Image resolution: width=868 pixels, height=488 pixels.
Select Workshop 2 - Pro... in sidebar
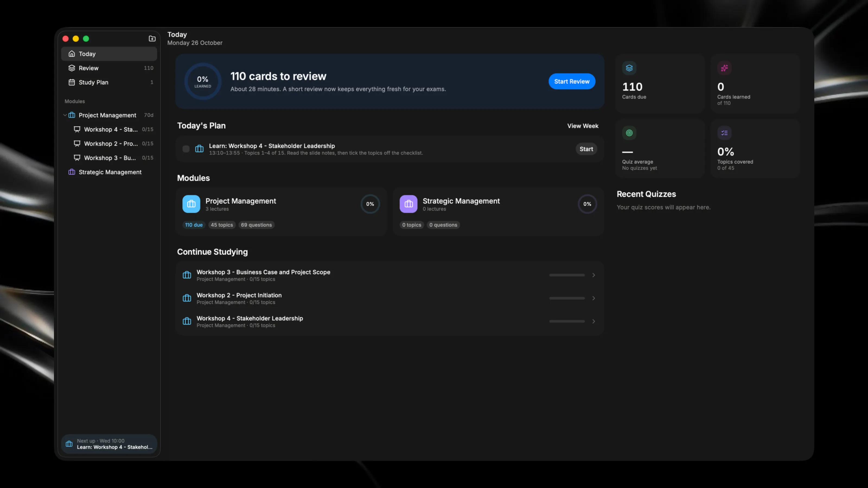109,143
